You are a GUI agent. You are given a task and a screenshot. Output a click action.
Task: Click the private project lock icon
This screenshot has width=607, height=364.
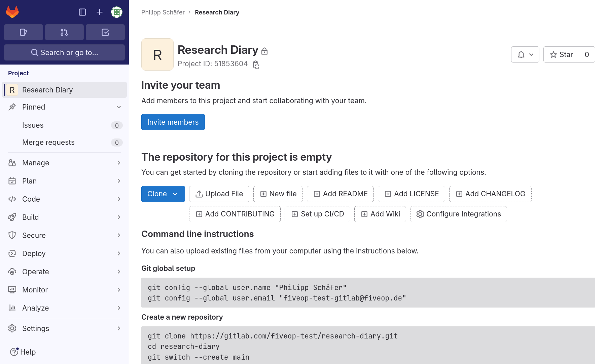tap(264, 51)
